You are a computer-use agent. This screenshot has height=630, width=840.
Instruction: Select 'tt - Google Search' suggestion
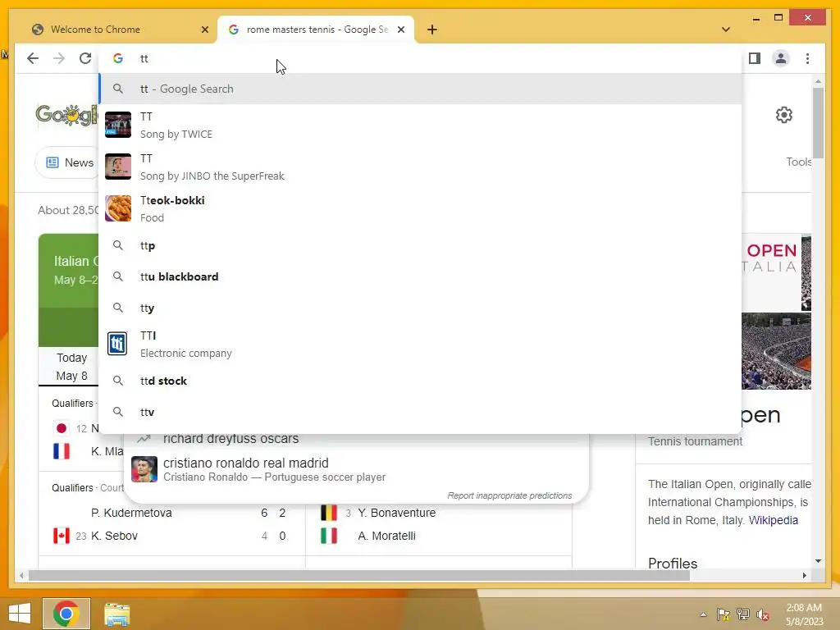point(420,89)
